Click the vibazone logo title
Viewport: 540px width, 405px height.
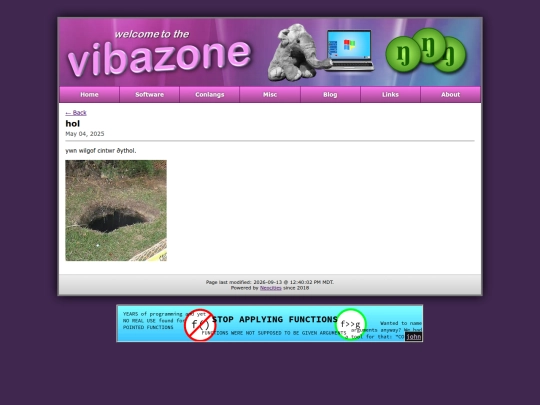(x=159, y=59)
